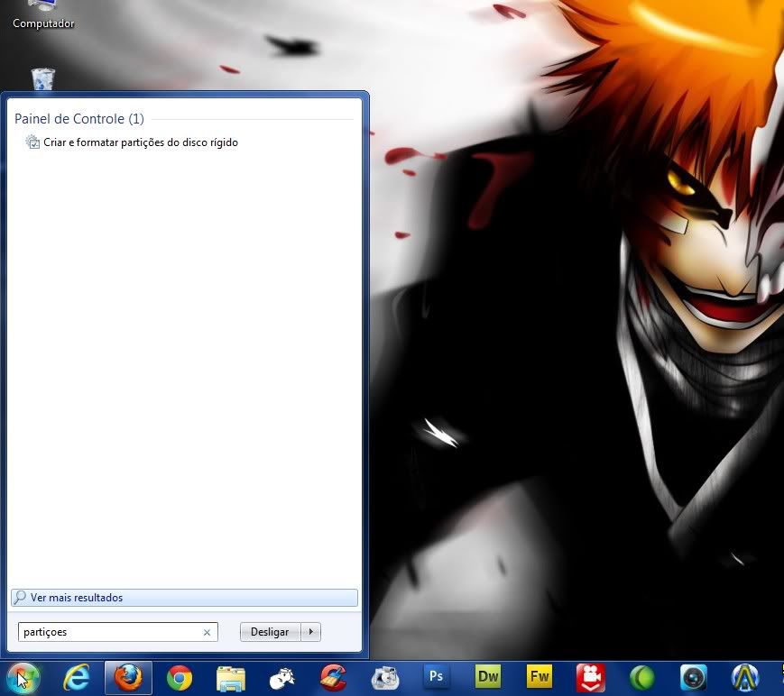Screen dimensions: 784x696
Task: Open Google Chrome from the taskbar
Action: click(x=180, y=677)
